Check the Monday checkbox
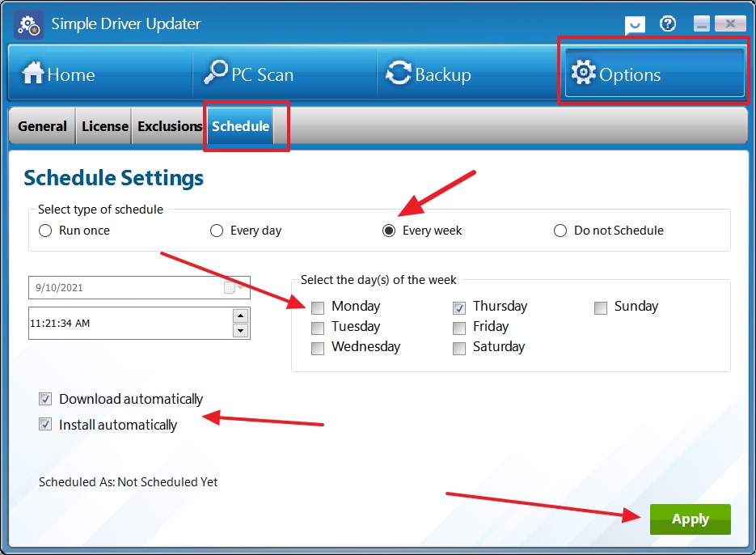Image resolution: width=756 pixels, height=555 pixels. click(318, 307)
